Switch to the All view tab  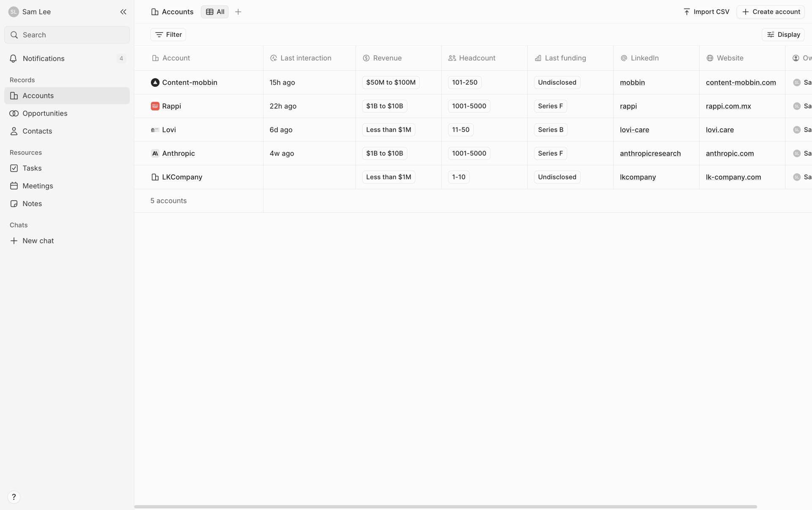point(215,12)
